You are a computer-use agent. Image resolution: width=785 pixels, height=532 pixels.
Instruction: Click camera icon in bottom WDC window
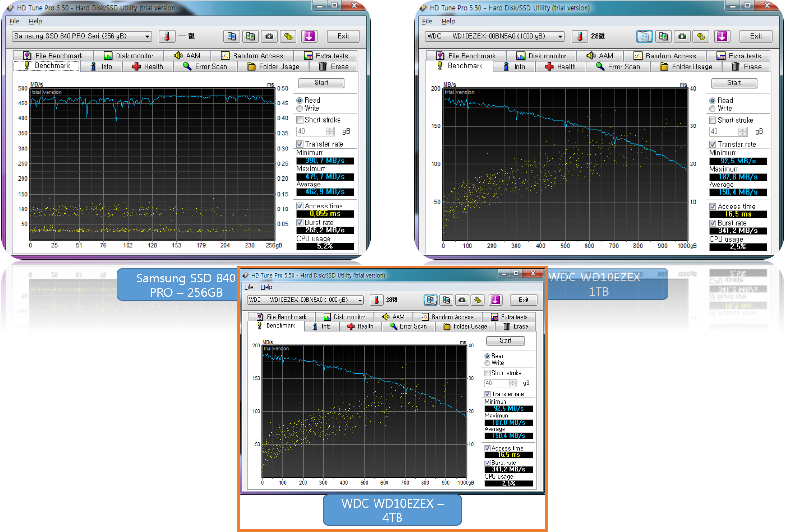coord(462,300)
